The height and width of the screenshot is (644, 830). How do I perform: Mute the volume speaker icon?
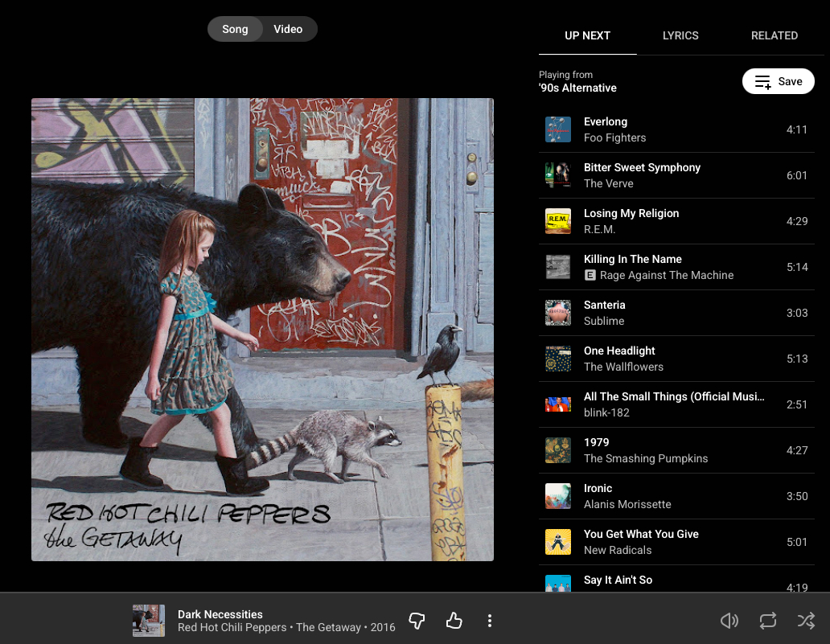pos(729,621)
